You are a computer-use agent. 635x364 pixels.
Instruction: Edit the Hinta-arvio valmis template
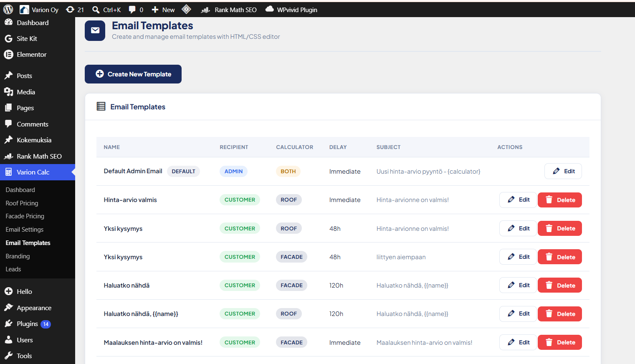(x=518, y=200)
